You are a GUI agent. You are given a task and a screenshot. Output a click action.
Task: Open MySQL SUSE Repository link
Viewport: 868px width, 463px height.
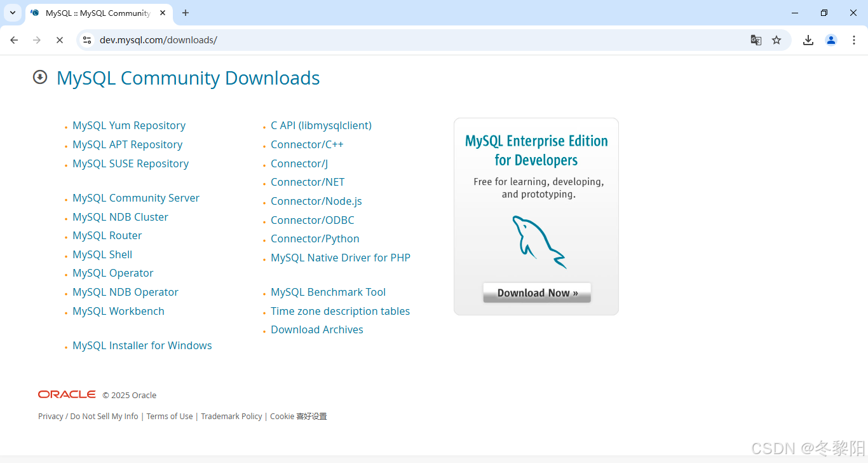tap(130, 163)
